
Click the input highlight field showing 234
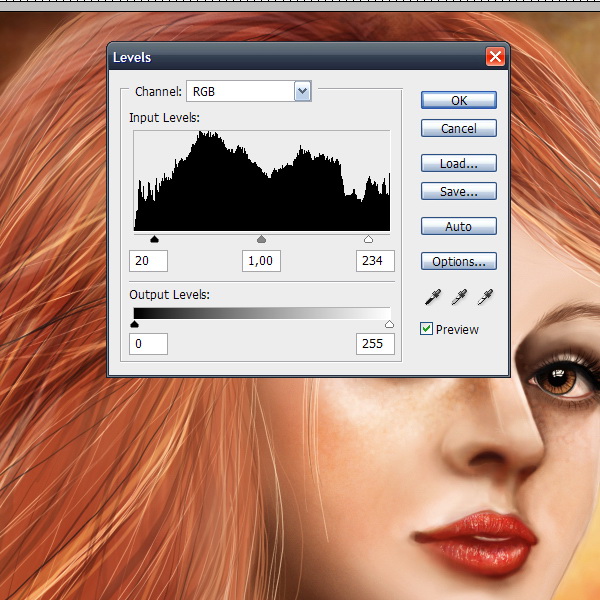375,261
